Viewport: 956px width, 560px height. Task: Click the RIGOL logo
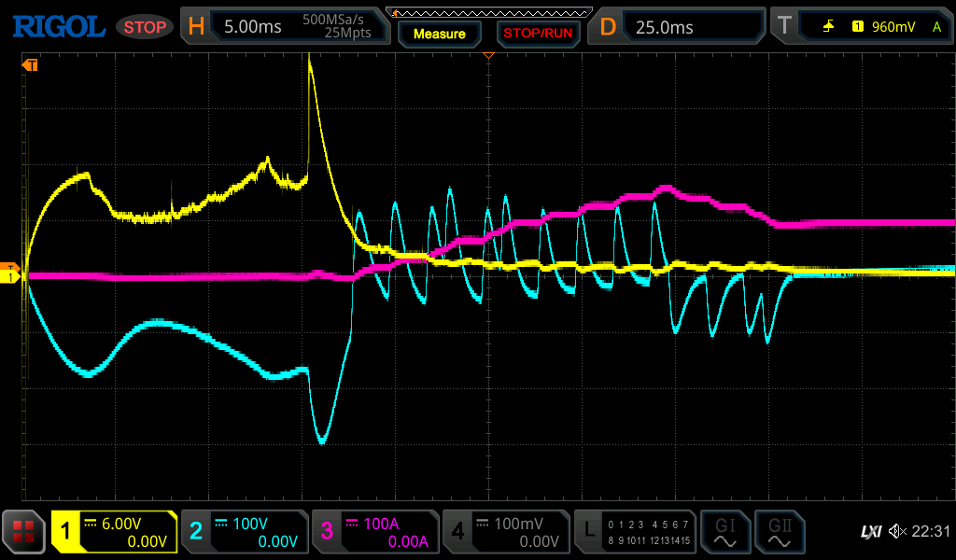coord(58,27)
